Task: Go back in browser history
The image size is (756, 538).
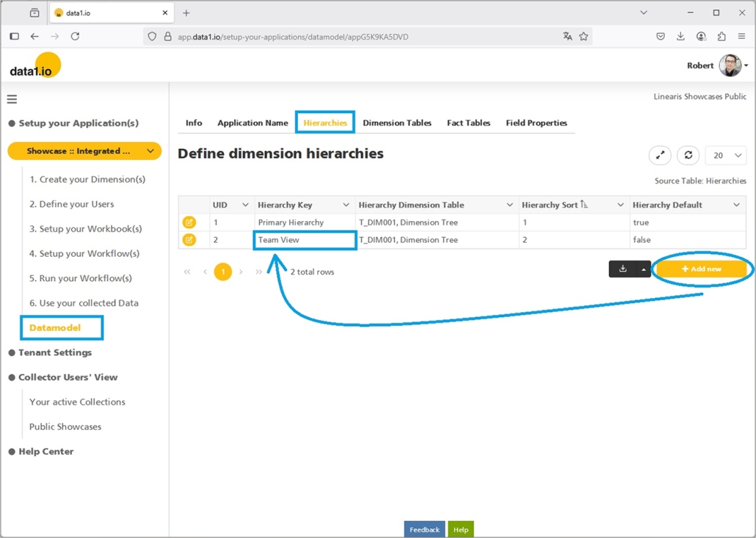Action: pos(34,36)
